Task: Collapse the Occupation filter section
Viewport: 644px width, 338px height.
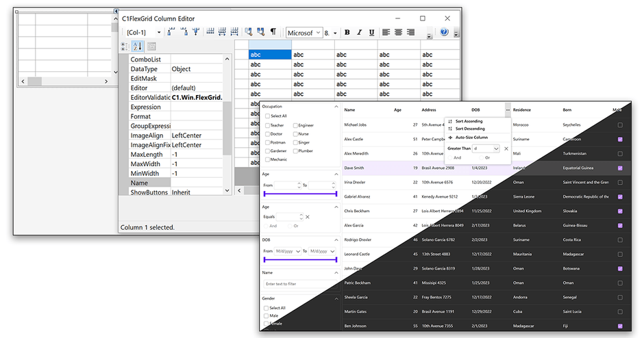Action: [x=336, y=107]
